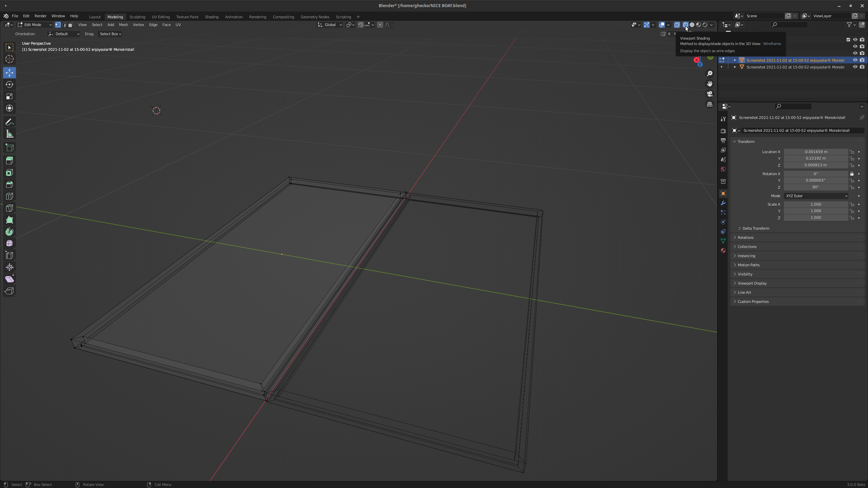Expand the Viewport Display panel
The image size is (868, 488).
pyautogui.click(x=752, y=283)
